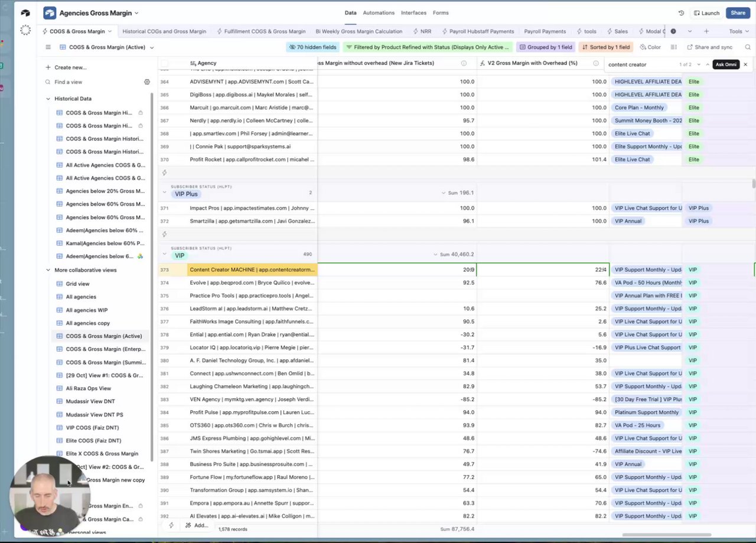The height and width of the screenshot is (543, 756).
Task: Close the find bar with the X
Action: point(745,64)
